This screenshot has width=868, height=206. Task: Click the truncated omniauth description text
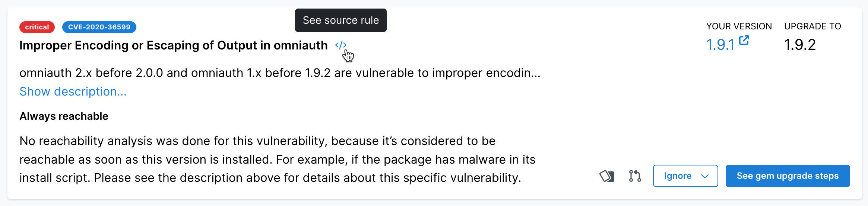(279, 73)
